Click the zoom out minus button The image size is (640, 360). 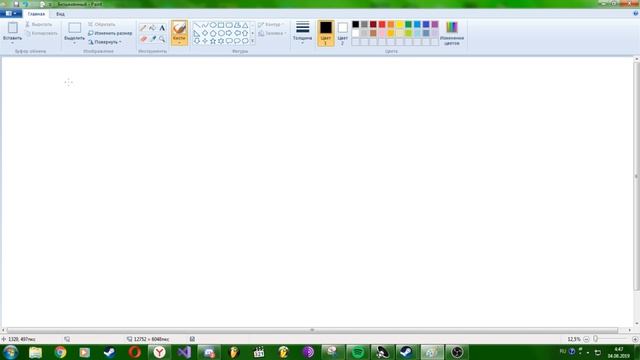point(587,339)
